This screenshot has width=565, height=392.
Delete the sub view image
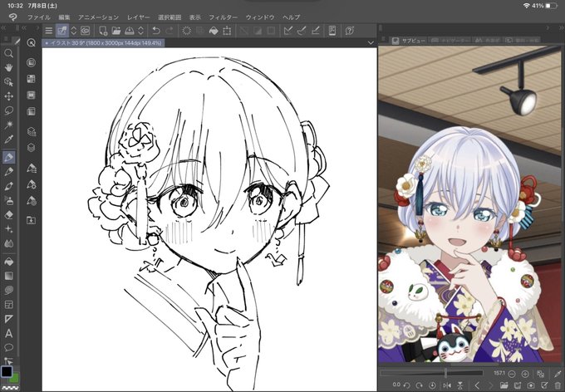tap(558, 385)
